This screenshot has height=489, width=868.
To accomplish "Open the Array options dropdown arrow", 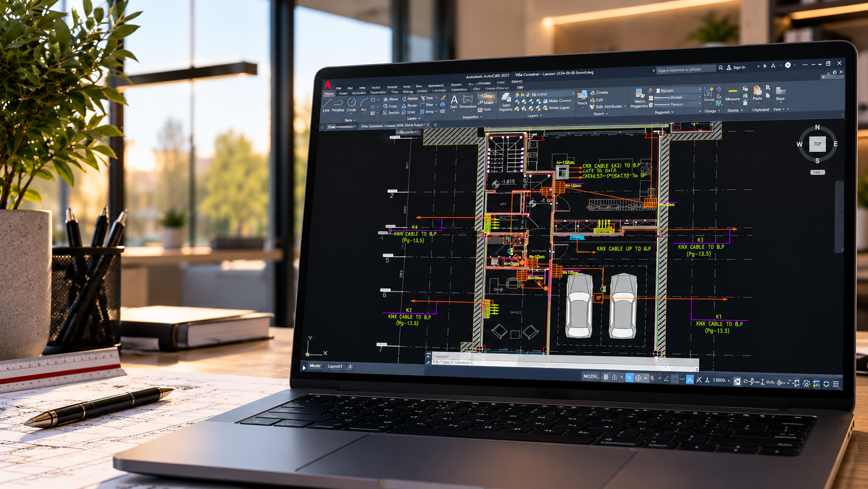I will click(x=436, y=112).
